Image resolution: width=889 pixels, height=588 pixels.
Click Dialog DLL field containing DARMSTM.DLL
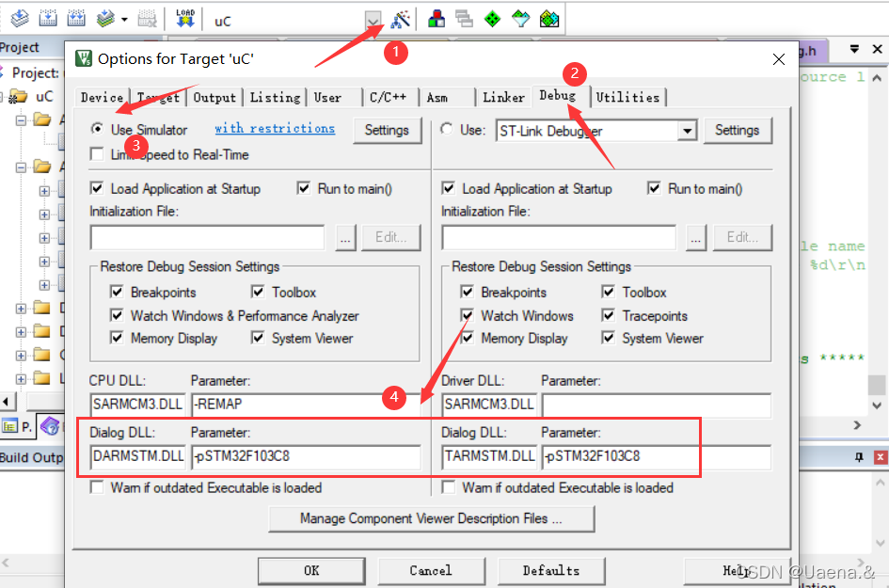[137, 456]
